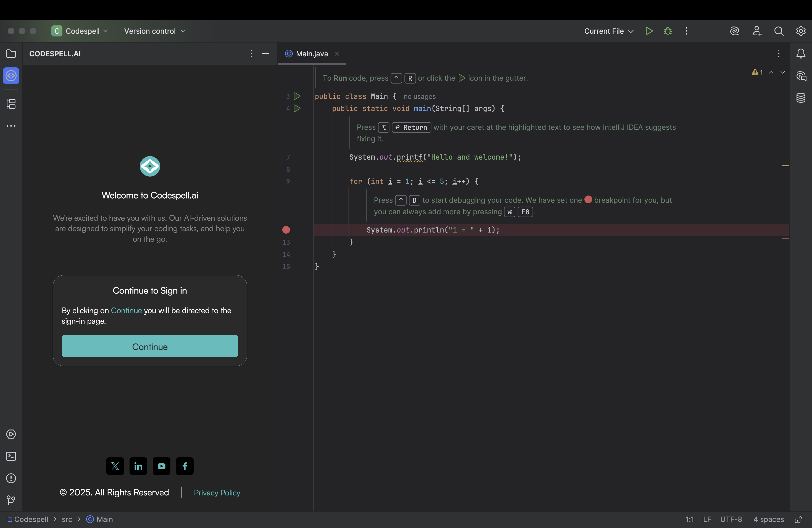This screenshot has height=528, width=812.
Task: Open the LinkedIn social link
Action: (138, 466)
